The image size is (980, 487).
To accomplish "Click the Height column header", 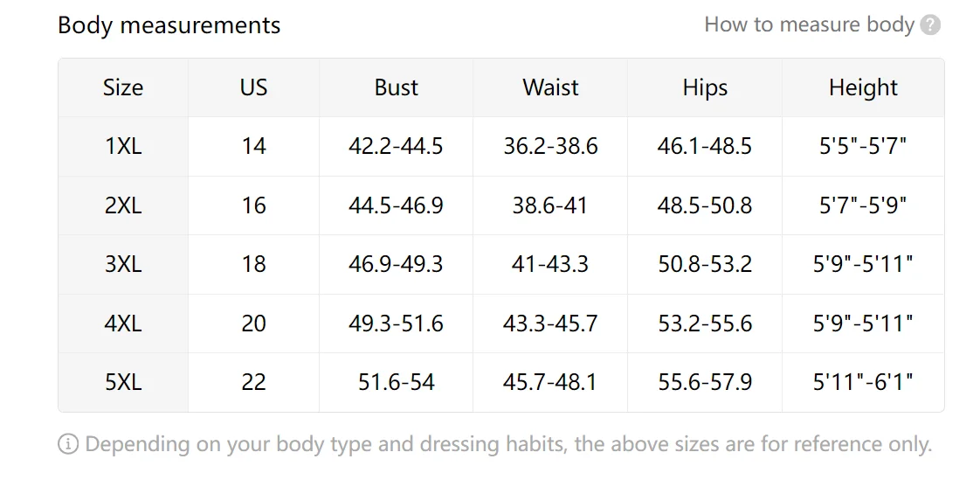I will tap(863, 87).
